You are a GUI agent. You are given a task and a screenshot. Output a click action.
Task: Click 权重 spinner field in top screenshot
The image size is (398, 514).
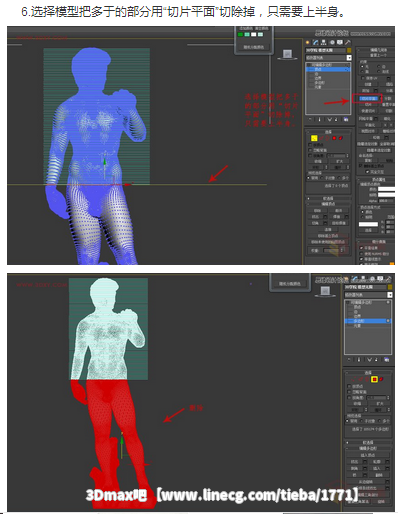(332, 250)
